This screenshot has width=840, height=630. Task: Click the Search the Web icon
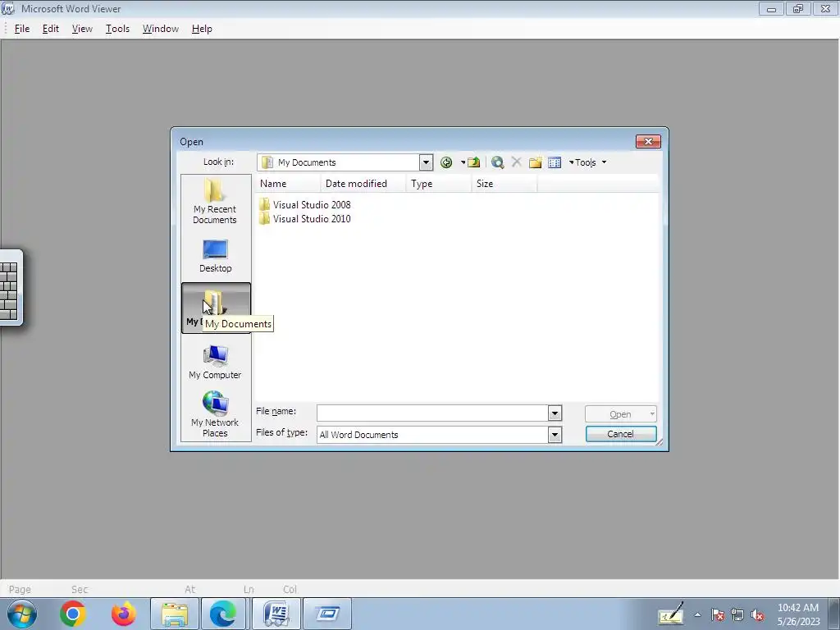497,162
